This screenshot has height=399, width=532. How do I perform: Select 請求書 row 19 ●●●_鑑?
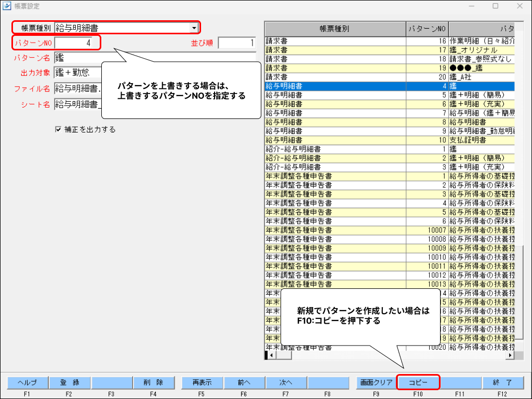click(x=390, y=68)
